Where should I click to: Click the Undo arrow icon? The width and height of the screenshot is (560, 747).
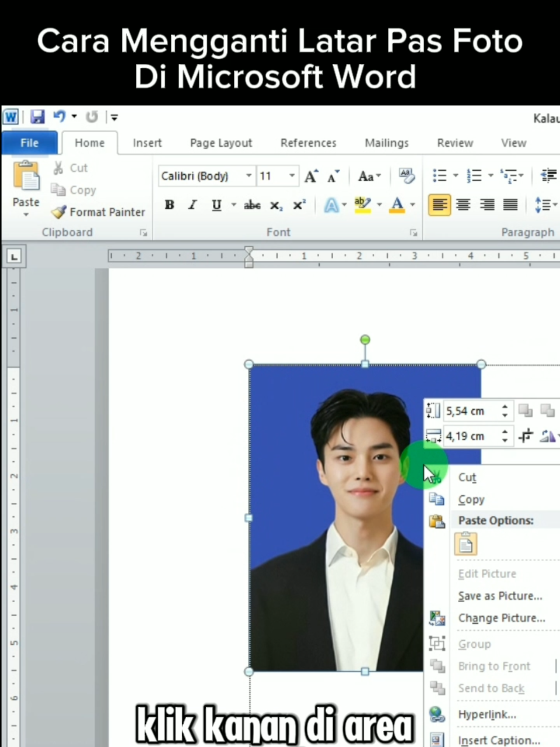point(59,116)
